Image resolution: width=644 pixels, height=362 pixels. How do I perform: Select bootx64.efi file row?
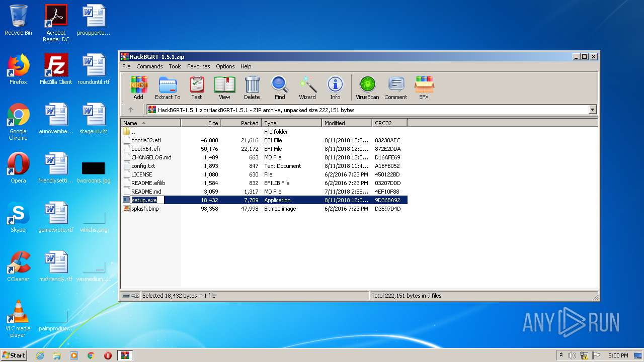click(x=264, y=149)
